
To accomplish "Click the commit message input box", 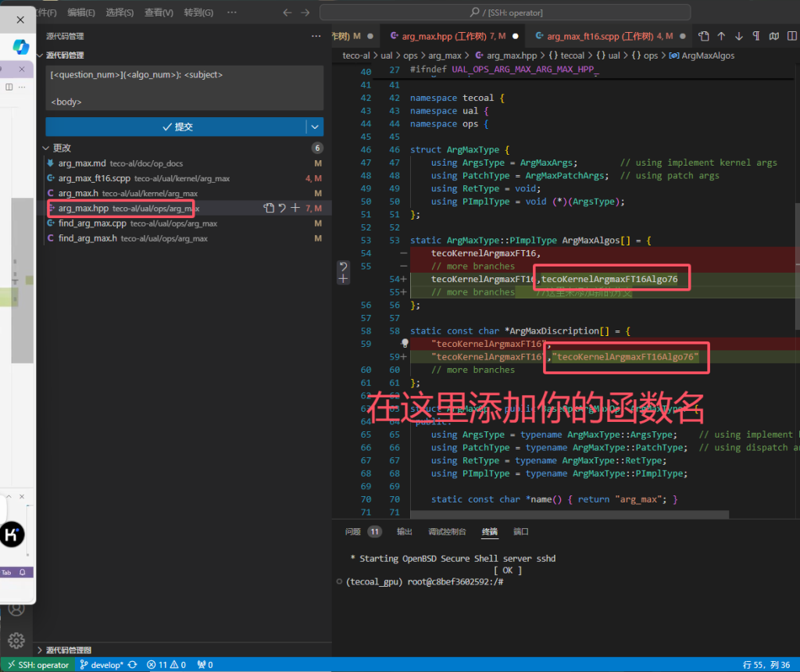I will [x=184, y=88].
